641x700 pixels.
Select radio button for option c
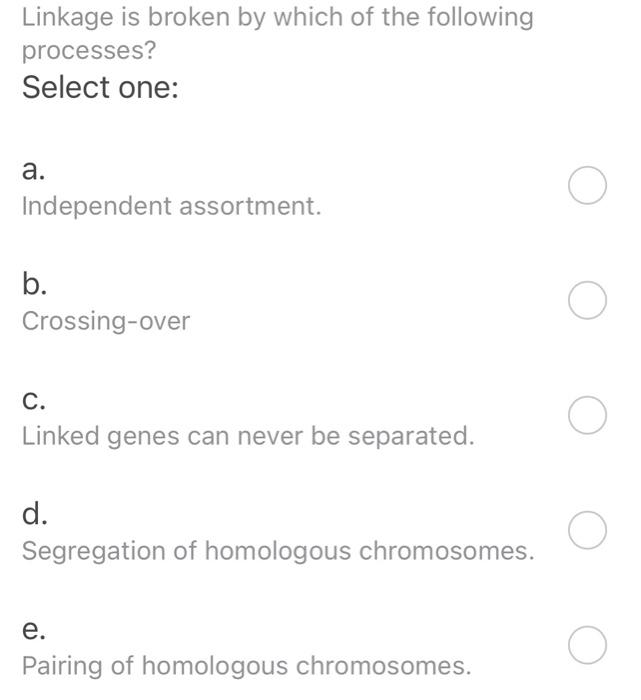click(x=587, y=416)
